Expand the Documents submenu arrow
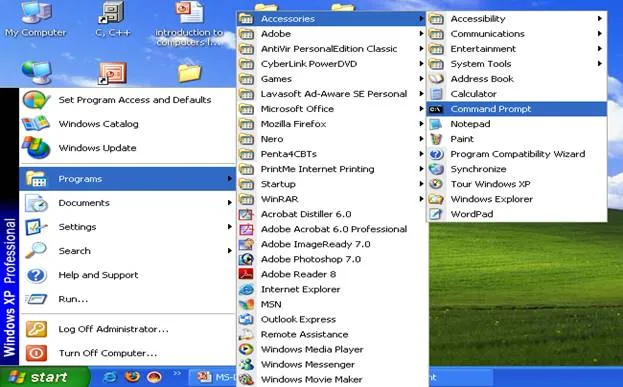623x387 pixels. tap(230, 203)
